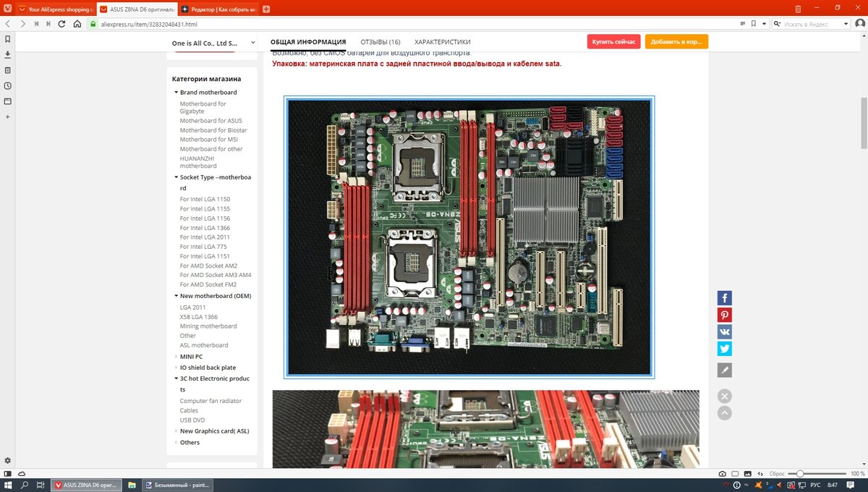868x492 pixels.
Task: Open closed tabs trash can
Action: pos(798,9)
